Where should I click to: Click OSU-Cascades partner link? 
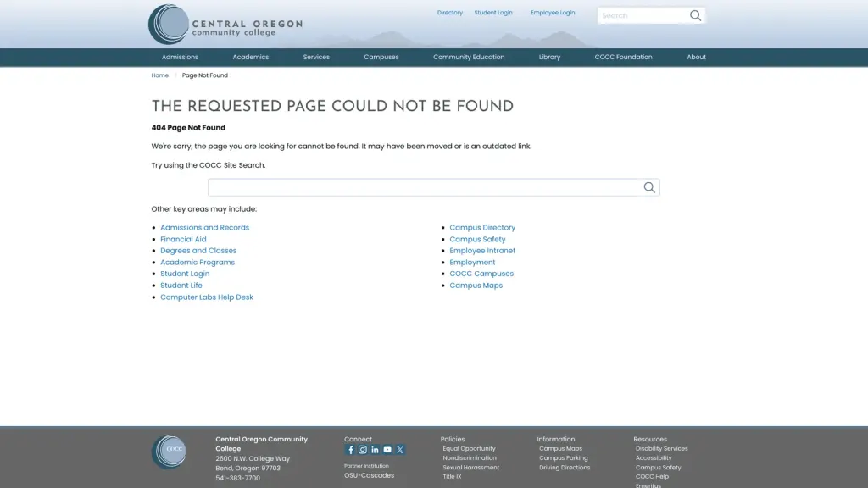pyautogui.click(x=370, y=475)
